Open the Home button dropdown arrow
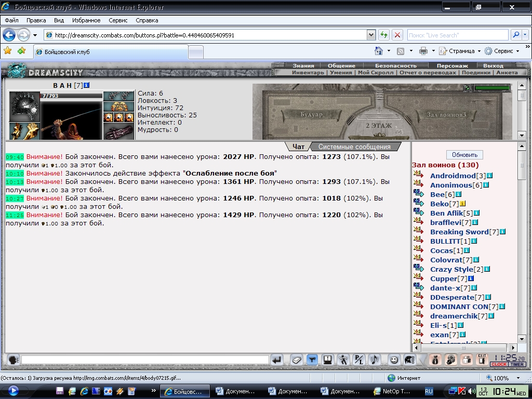Screen dimensions: 532x399 point(389,51)
